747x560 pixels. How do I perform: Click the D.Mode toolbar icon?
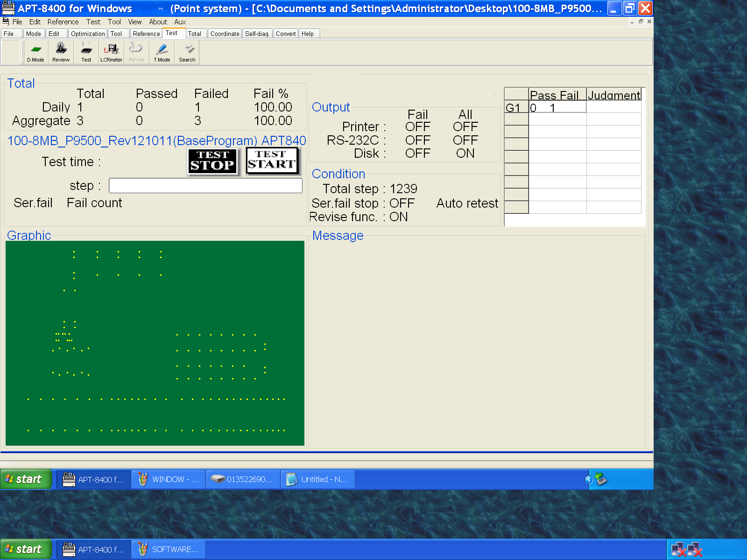click(35, 52)
